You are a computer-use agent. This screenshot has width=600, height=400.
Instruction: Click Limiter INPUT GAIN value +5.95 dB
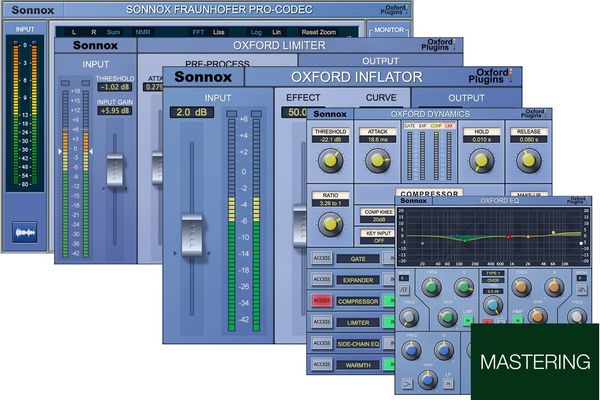(x=114, y=111)
